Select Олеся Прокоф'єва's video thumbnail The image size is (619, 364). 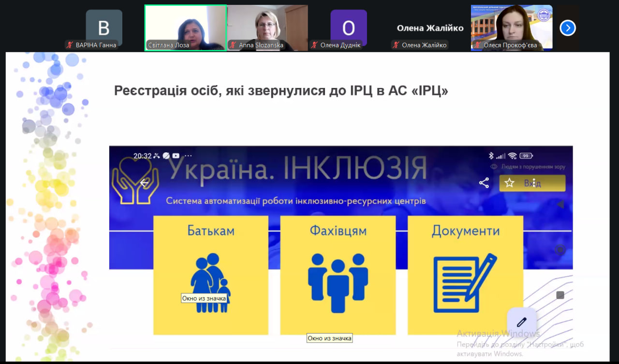click(x=512, y=28)
